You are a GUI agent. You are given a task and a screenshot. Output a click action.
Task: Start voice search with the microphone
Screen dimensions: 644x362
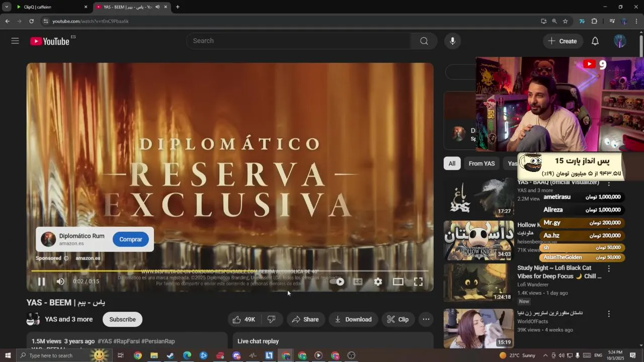coord(452,41)
